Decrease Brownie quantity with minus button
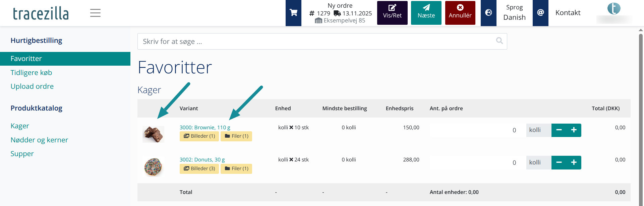 (x=559, y=130)
